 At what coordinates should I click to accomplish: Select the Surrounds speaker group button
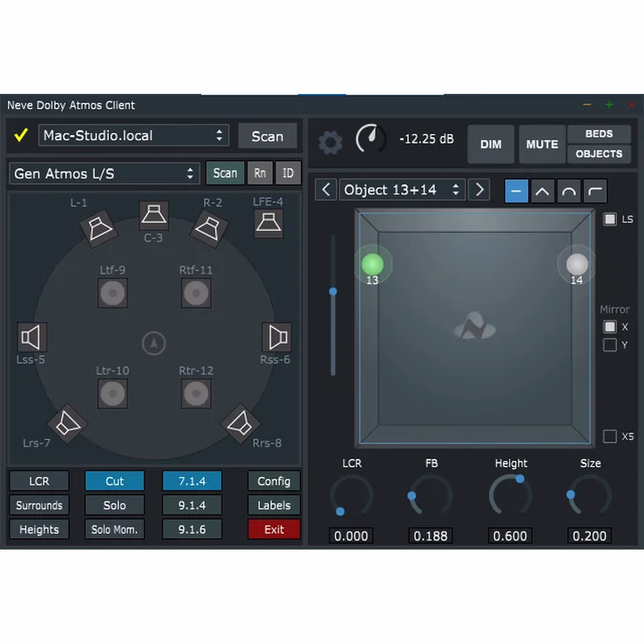39,505
